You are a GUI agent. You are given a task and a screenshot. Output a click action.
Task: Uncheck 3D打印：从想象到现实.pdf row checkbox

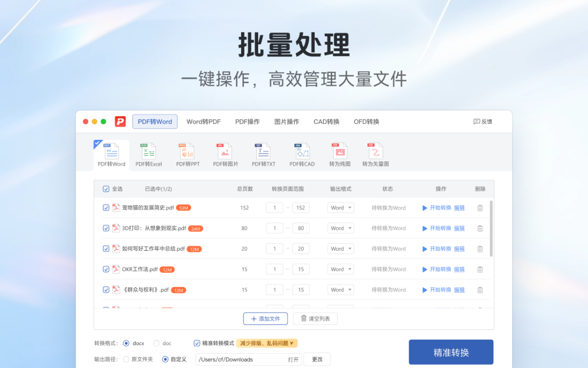tap(106, 228)
